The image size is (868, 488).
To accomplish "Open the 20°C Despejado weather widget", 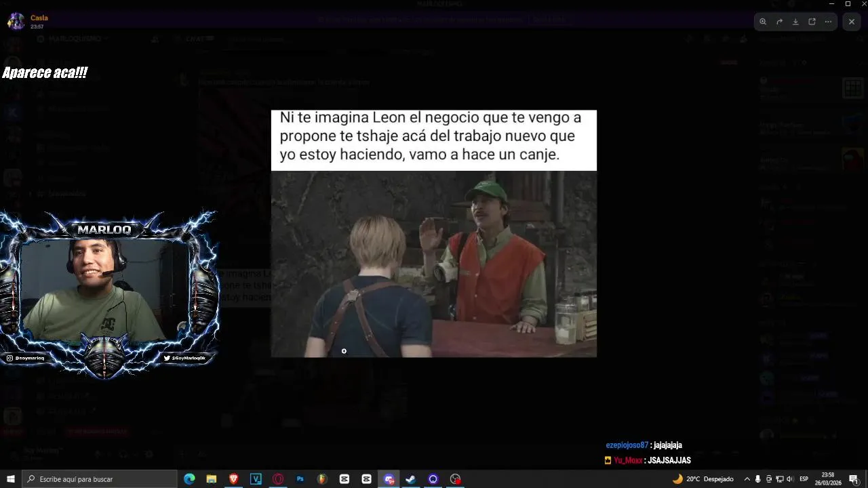I will coord(703,479).
